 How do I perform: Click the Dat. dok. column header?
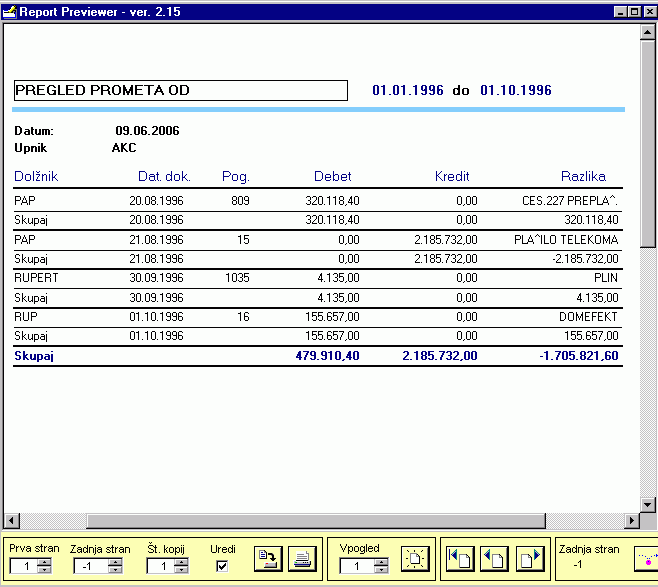164,176
